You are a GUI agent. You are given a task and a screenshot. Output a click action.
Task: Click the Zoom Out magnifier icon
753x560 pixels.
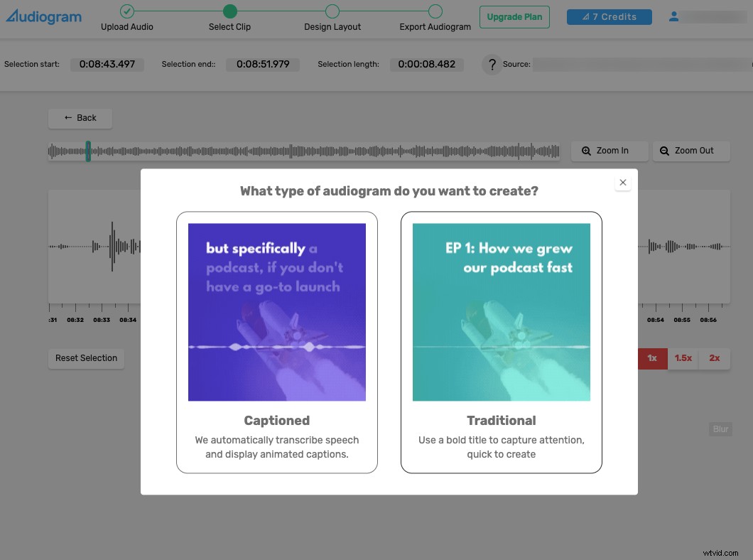coord(665,151)
